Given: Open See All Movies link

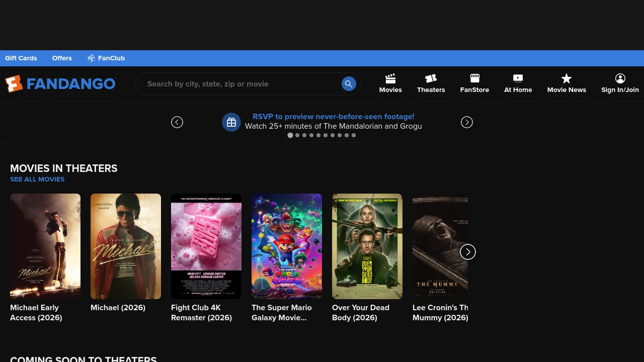Looking at the screenshot, I should [x=37, y=179].
